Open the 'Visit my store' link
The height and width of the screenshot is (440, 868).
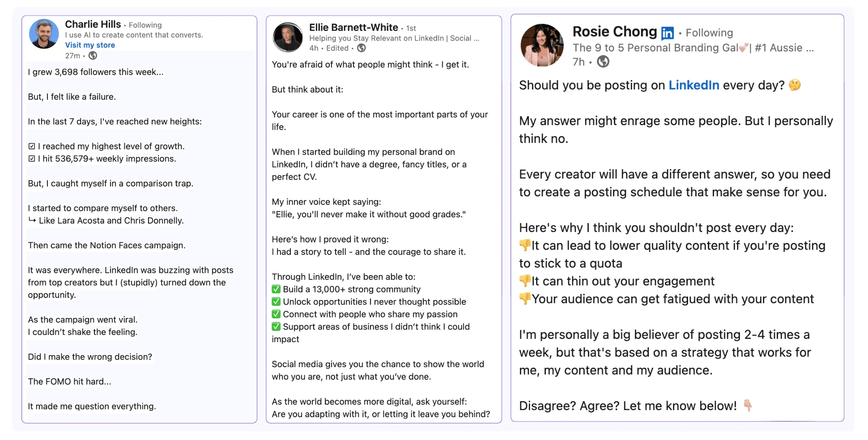click(90, 45)
